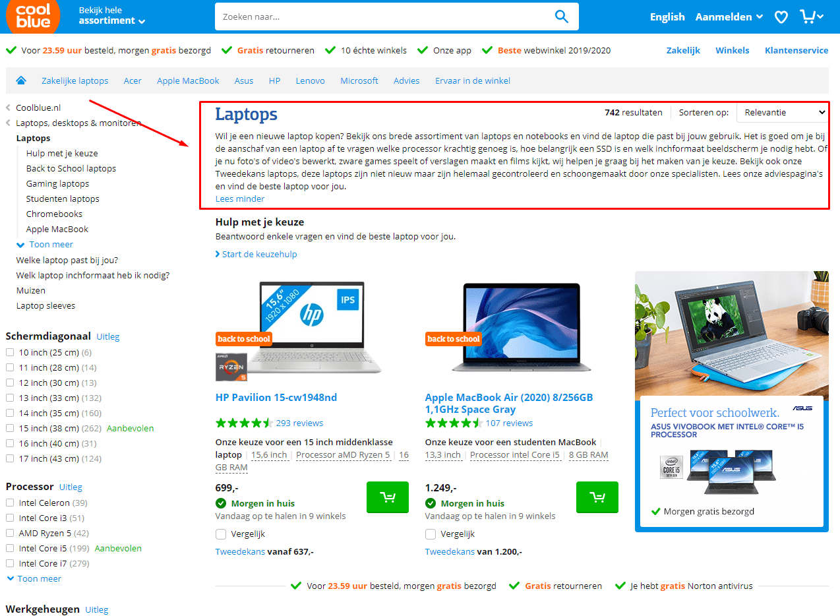
Task: Enable the Intel Core i7 filter
Action: click(x=10, y=563)
